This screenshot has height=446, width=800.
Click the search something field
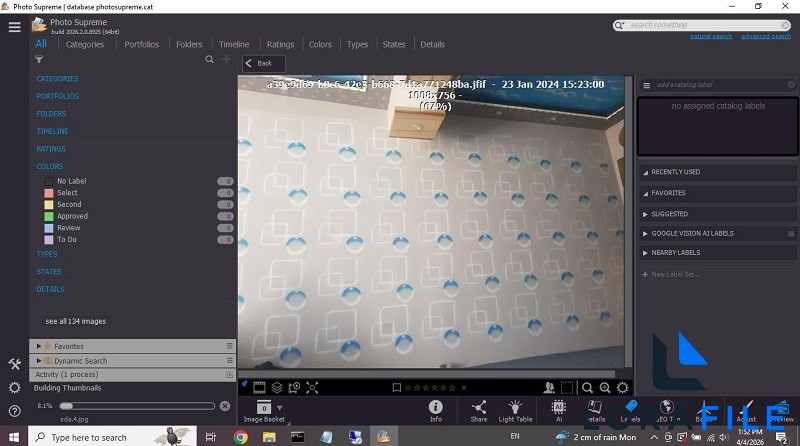[x=704, y=25]
